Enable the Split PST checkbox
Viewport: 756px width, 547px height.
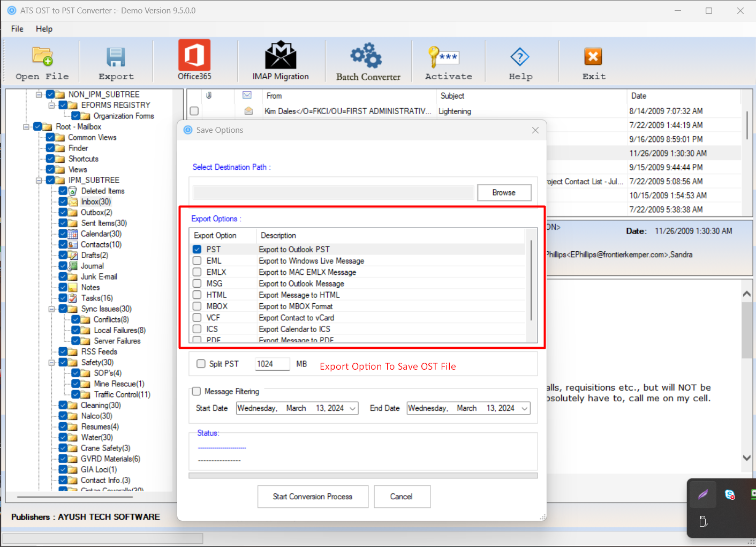201,364
